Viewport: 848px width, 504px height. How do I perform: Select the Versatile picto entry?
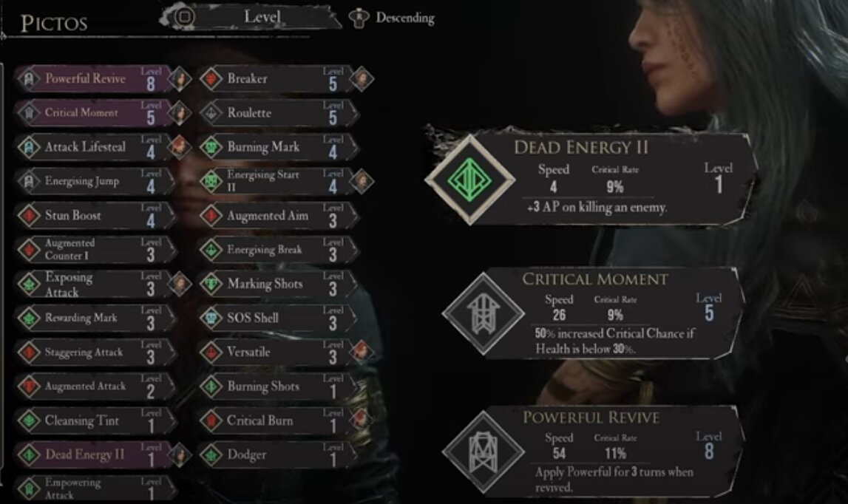coord(277,352)
